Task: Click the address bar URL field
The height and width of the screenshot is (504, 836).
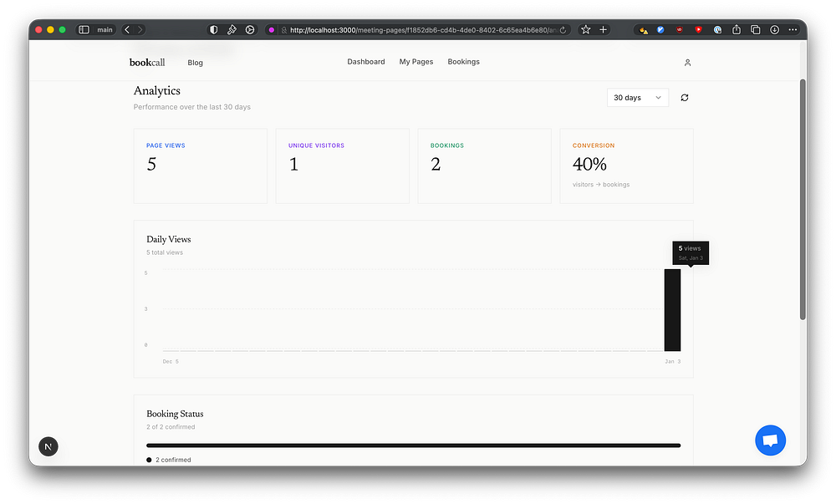Action: [x=419, y=30]
